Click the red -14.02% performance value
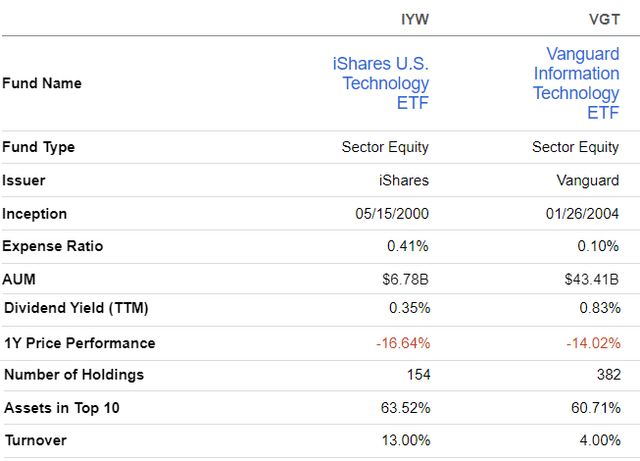 [592, 343]
